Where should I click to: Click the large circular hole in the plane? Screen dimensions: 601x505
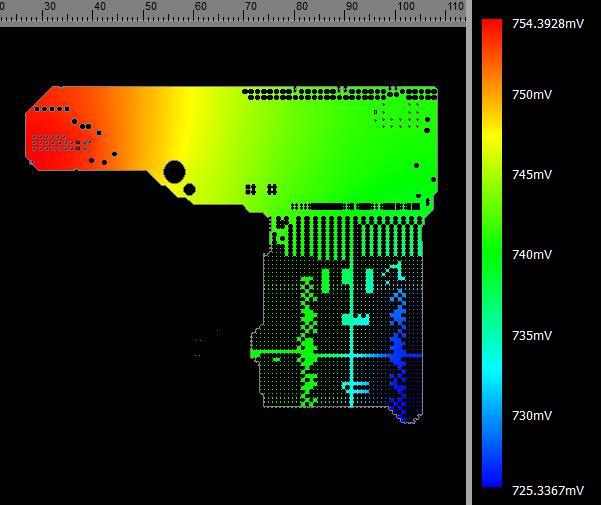pyautogui.click(x=173, y=171)
